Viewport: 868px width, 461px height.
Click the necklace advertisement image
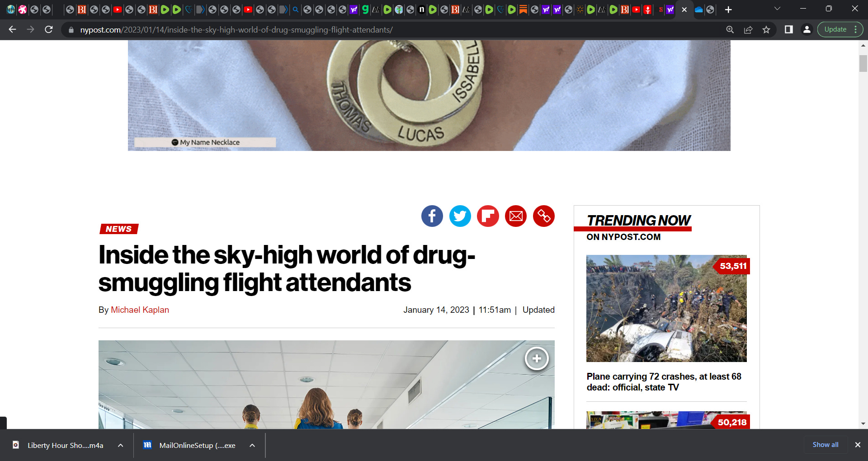point(429,95)
